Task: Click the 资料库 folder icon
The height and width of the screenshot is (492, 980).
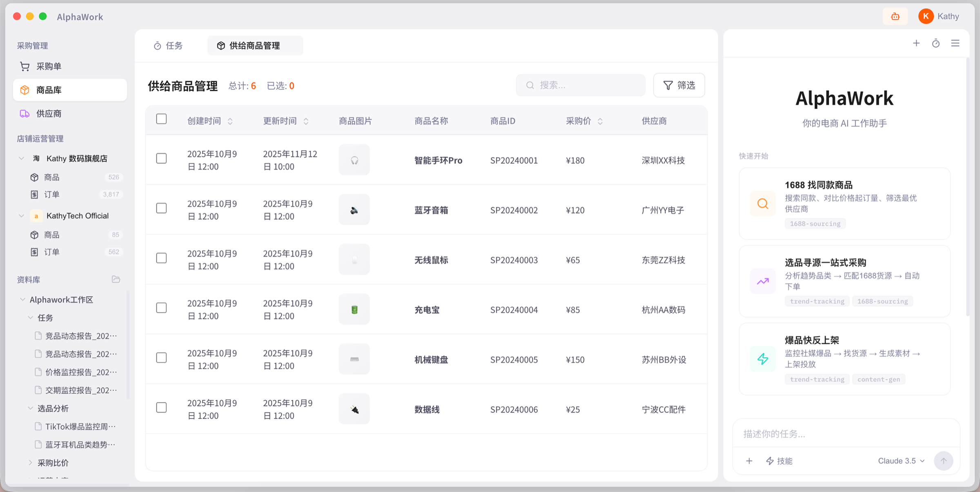Action: click(x=116, y=279)
